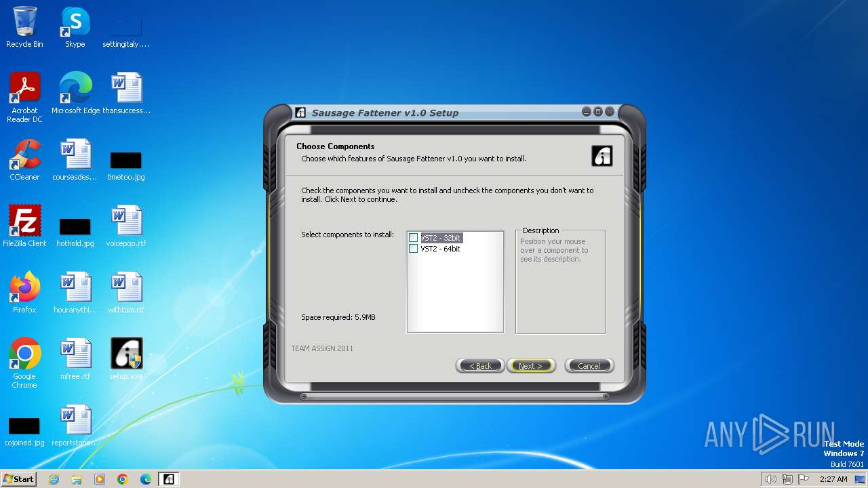The width and height of the screenshot is (868, 488).
Task: Select VST2 - 64bit label text
Action: coord(440,249)
